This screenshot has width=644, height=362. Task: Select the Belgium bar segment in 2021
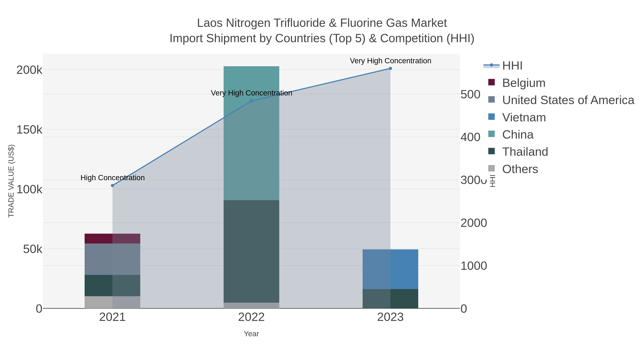(x=112, y=239)
